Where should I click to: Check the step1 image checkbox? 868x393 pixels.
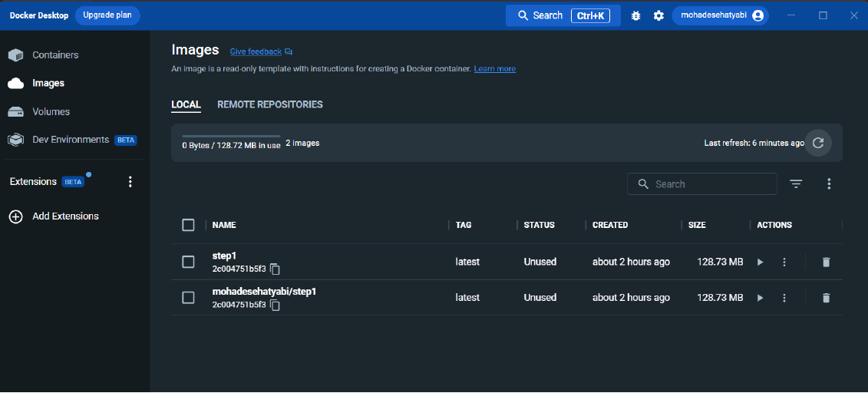pyautogui.click(x=188, y=262)
